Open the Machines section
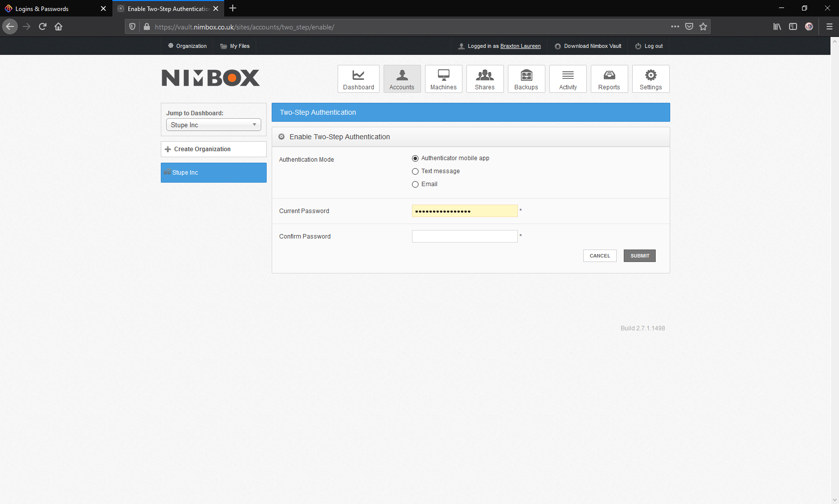 443,79
